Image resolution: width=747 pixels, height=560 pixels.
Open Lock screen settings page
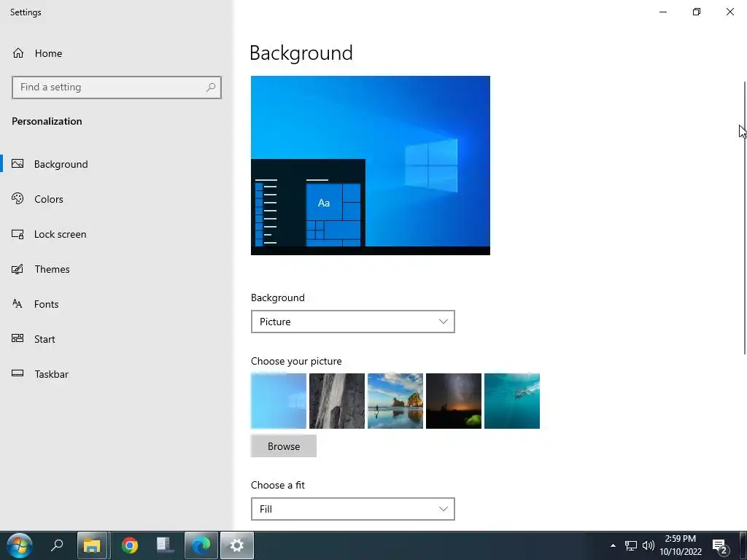click(60, 234)
